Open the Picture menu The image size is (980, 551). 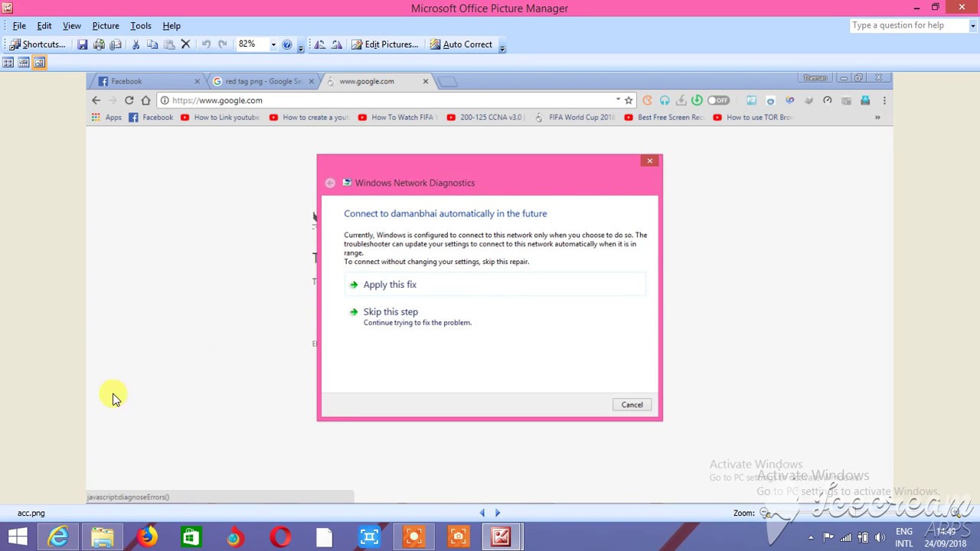(106, 26)
